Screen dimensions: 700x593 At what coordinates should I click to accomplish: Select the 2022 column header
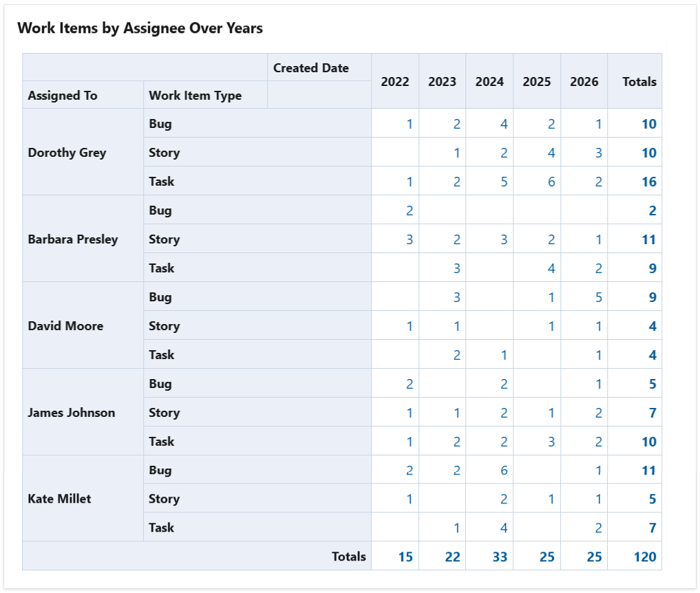[395, 81]
